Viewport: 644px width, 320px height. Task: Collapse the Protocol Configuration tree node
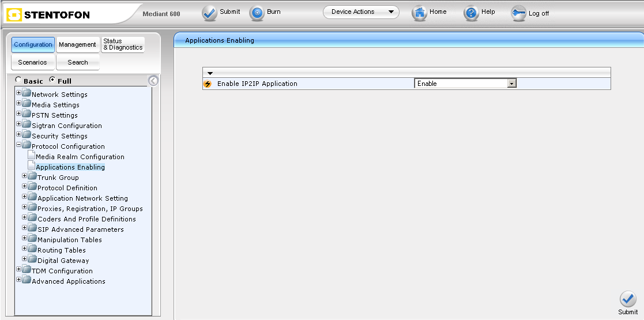(x=18, y=145)
